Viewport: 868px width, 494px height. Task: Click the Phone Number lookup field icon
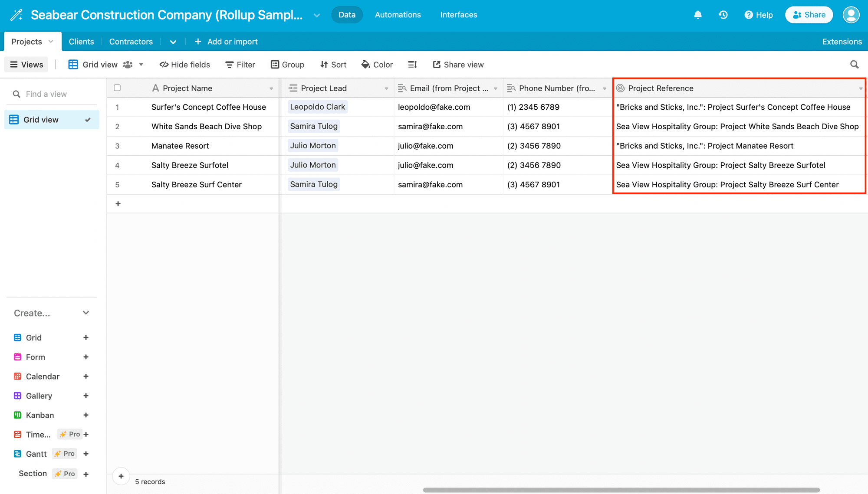pyautogui.click(x=511, y=88)
